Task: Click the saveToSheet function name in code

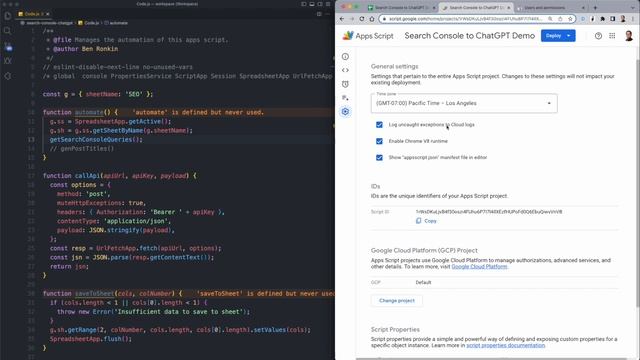Action: point(94,293)
